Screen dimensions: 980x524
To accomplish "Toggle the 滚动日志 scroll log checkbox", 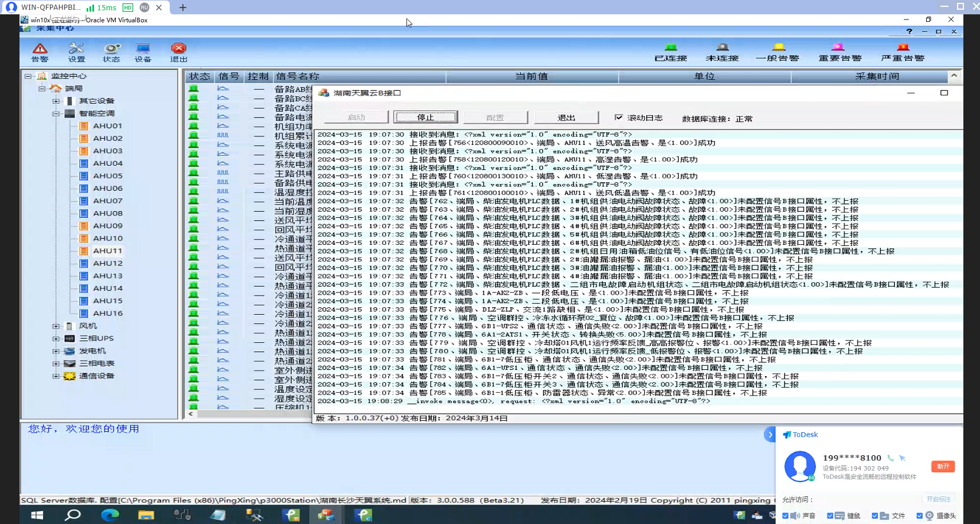I will click(x=619, y=117).
